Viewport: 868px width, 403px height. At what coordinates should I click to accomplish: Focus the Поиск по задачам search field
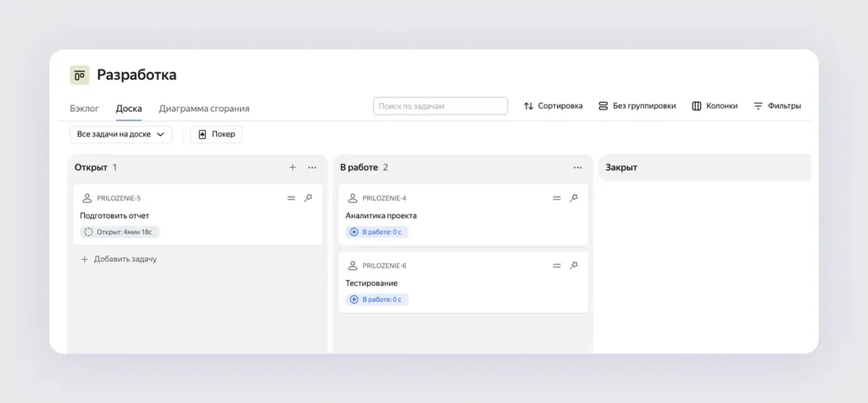(440, 106)
